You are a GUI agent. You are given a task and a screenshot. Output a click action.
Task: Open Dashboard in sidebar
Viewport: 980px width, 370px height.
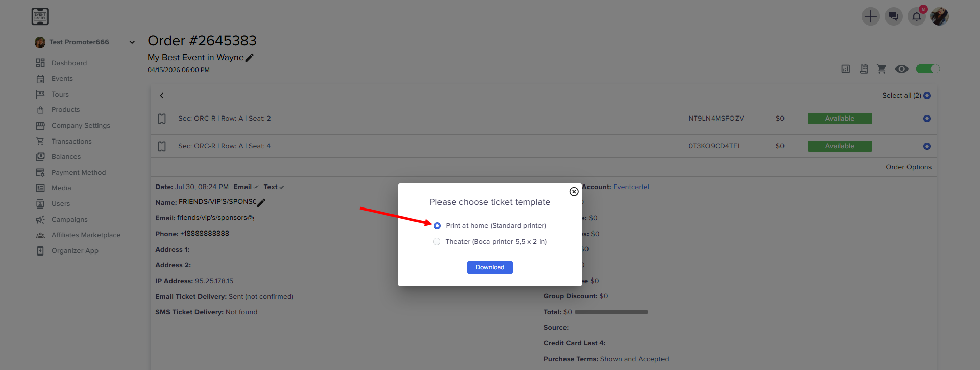click(x=69, y=63)
